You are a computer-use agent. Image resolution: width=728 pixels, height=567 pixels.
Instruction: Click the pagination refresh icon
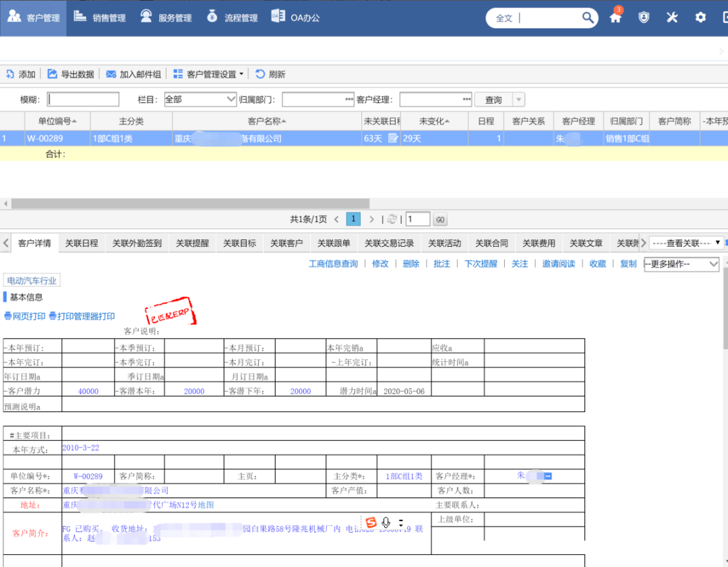(392, 219)
